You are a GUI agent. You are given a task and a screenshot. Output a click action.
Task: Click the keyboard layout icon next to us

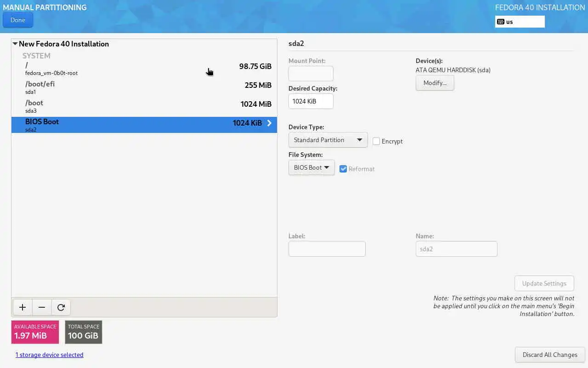(x=501, y=22)
